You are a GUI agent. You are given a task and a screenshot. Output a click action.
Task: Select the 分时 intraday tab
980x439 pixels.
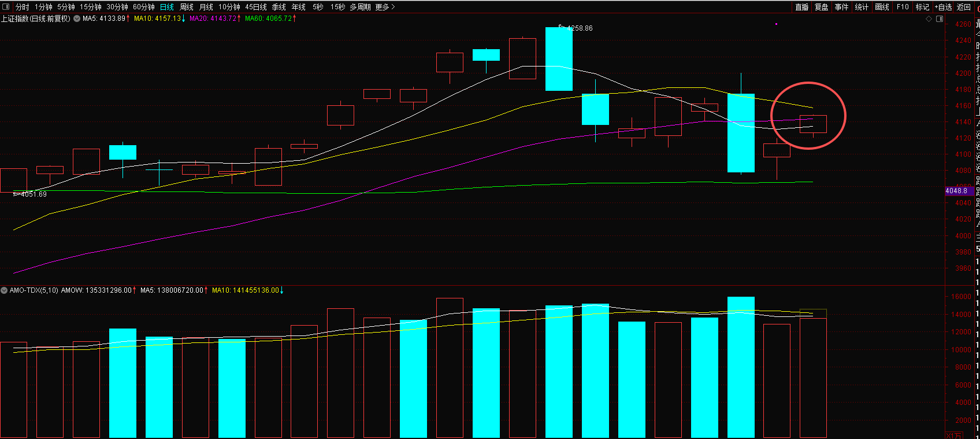[23, 7]
